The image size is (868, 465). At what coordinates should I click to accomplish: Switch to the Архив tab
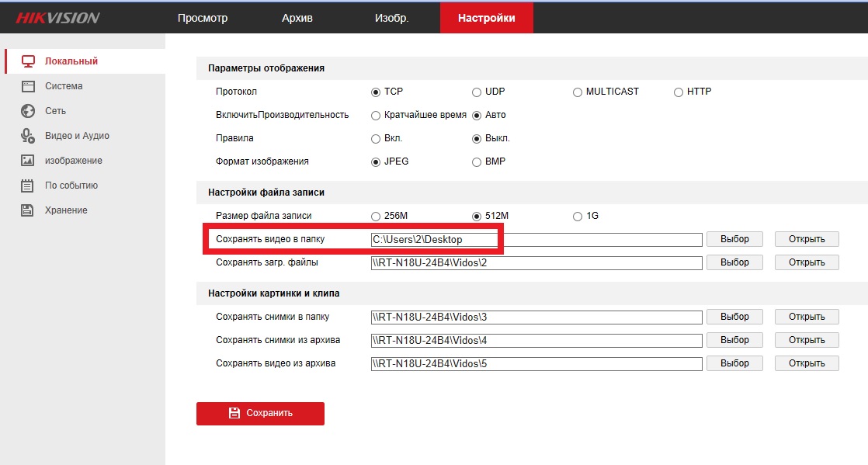(297, 18)
